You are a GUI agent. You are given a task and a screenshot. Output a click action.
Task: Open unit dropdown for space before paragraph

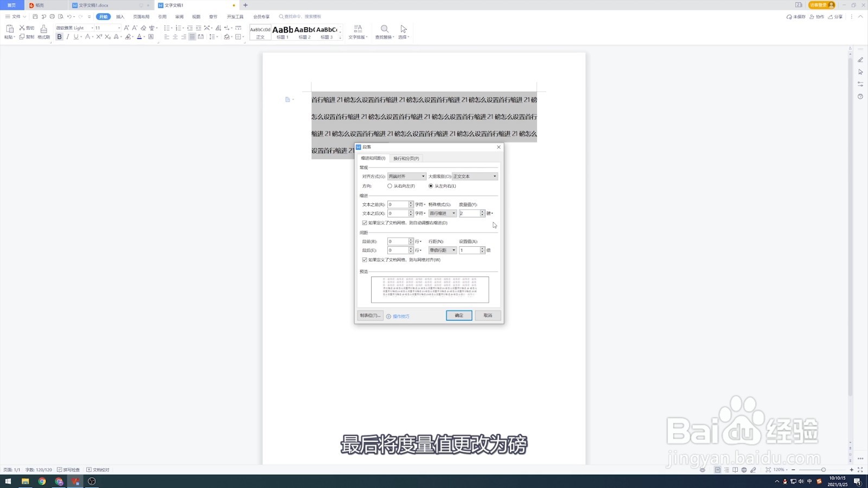418,241
